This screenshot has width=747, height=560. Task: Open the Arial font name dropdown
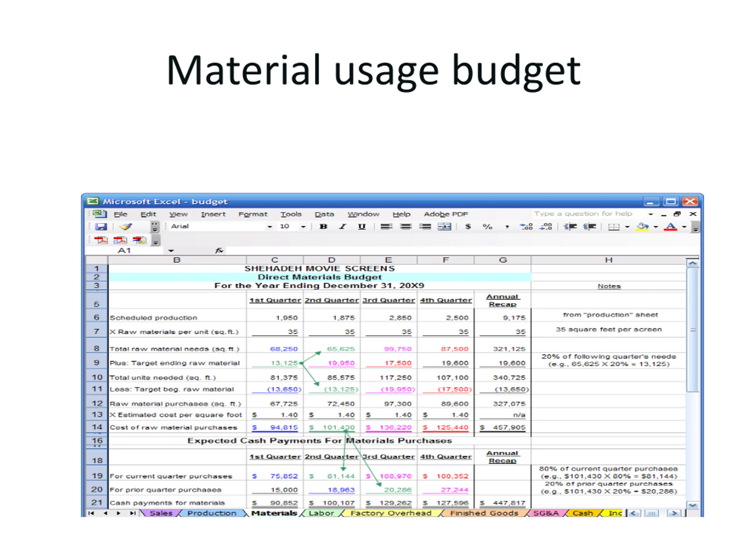coord(270,227)
